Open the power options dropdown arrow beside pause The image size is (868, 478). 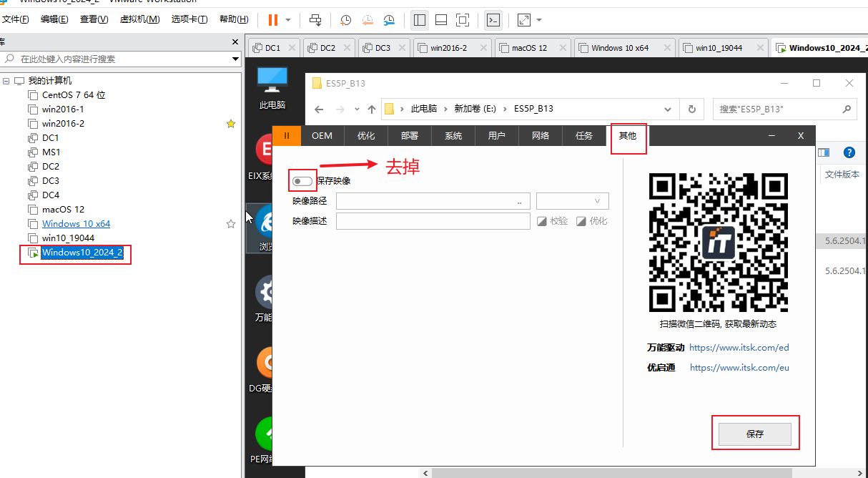[x=288, y=20]
